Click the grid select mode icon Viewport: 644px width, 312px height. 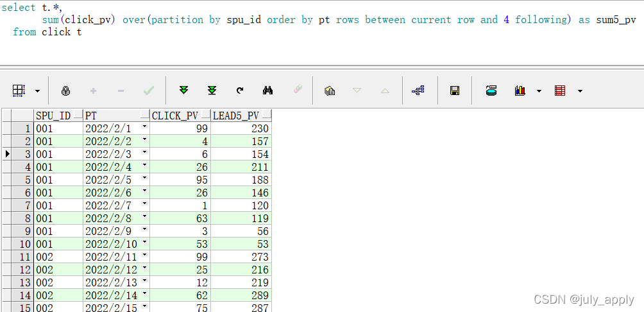tap(19, 91)
